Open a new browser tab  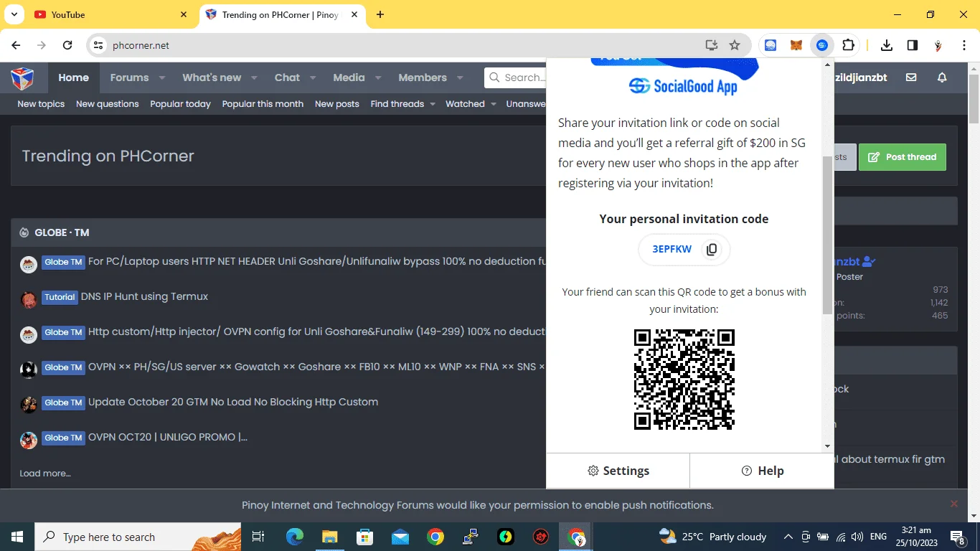380,14
